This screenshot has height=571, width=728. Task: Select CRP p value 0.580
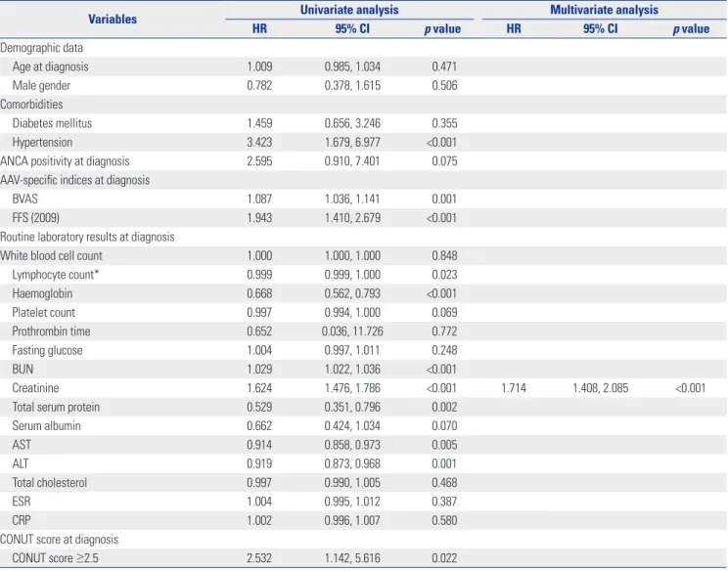(x=444, y=520)
